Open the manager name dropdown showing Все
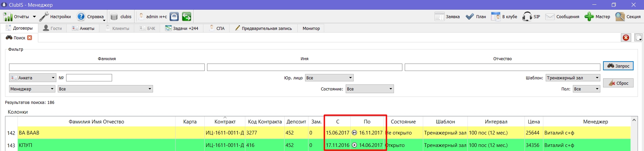Screen dimensions: 644x151 tap(105, 89)
